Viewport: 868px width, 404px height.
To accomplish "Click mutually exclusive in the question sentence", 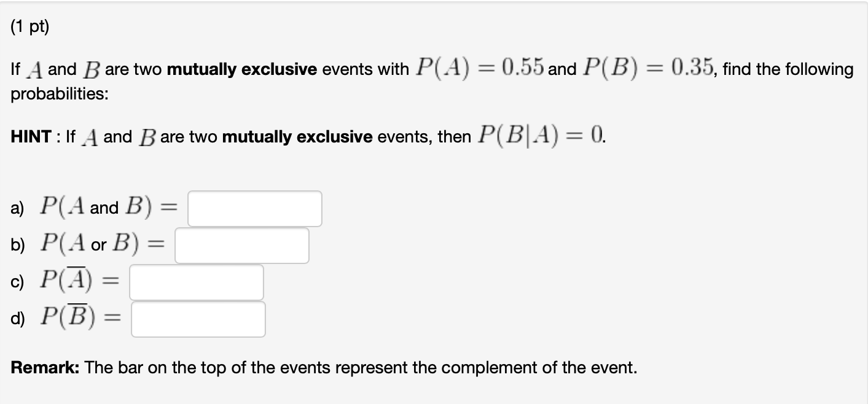I will [x=242, y=69].
